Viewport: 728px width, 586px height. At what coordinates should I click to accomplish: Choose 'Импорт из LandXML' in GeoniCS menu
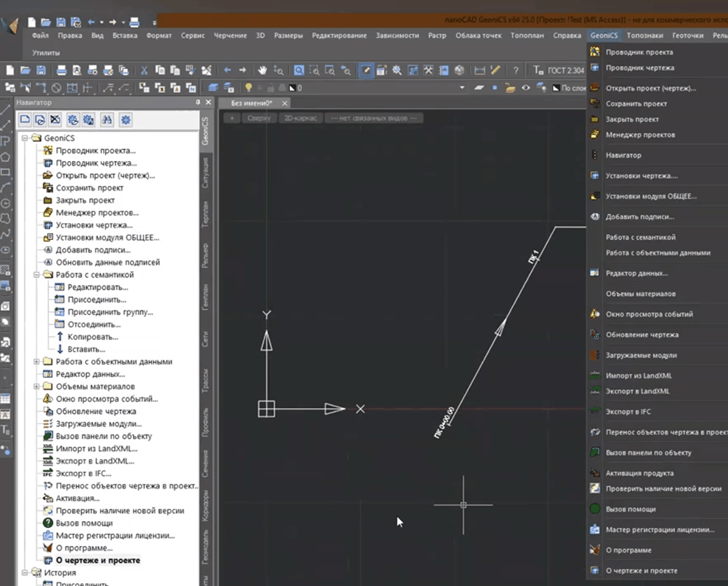[x=638, y=375]
